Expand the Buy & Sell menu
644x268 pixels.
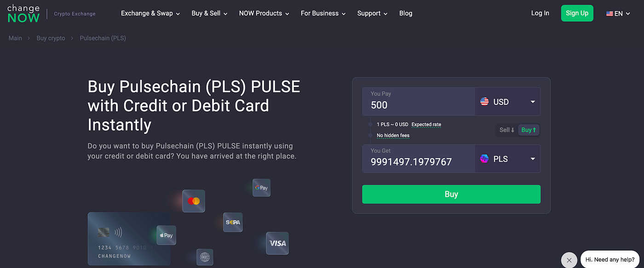tap(210, 13)
